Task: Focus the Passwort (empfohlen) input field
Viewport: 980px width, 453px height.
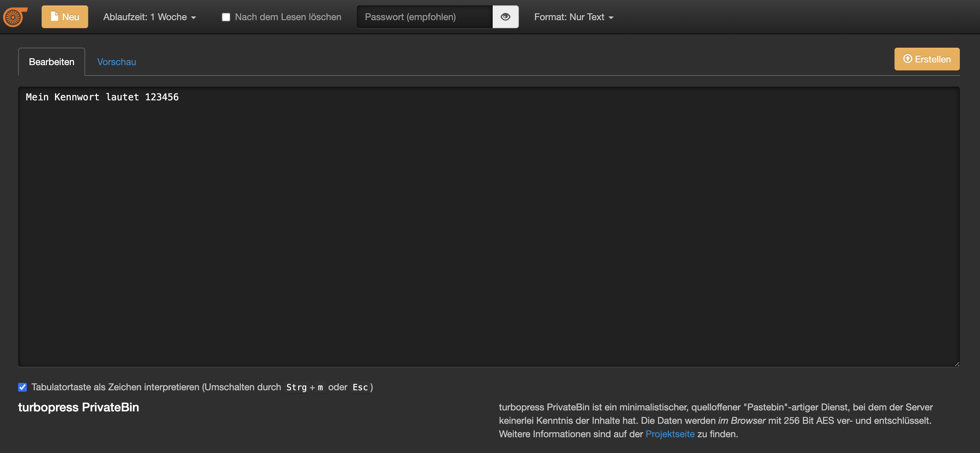Action: click(424, 17)
